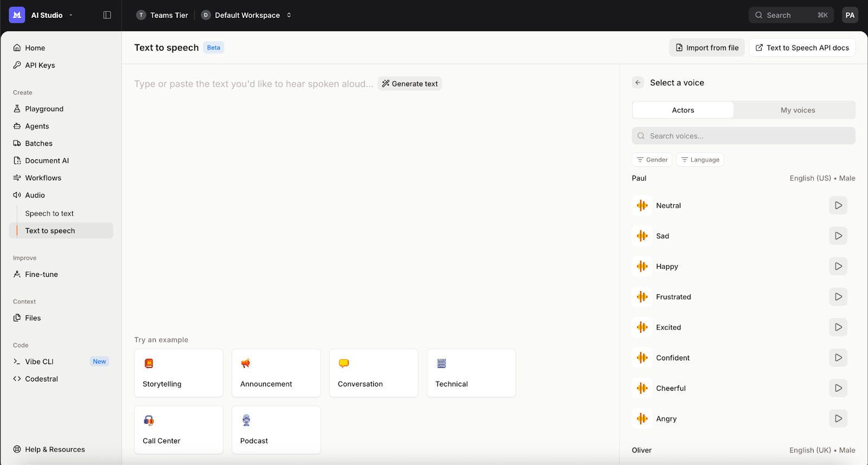Open the Call Center headset example

point(149,420)
